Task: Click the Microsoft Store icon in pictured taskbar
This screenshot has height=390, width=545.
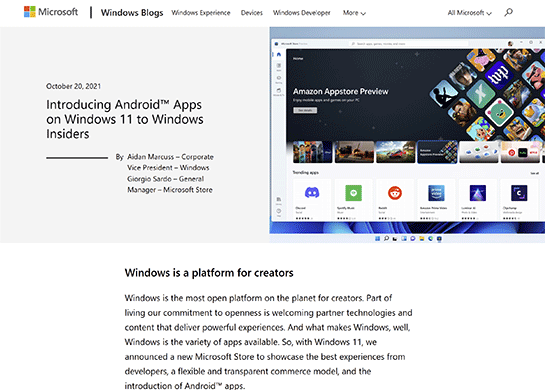Action: (439, 238)
